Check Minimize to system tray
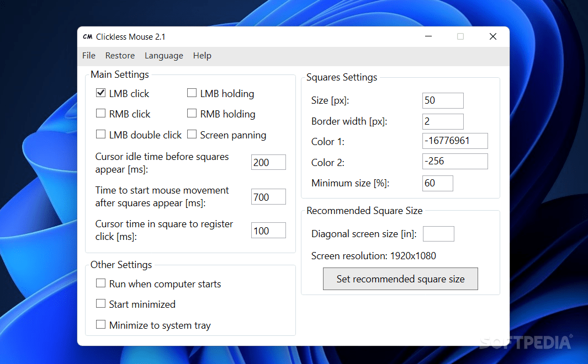The height and width of the screenshot is (364, 588). point(100,324)
